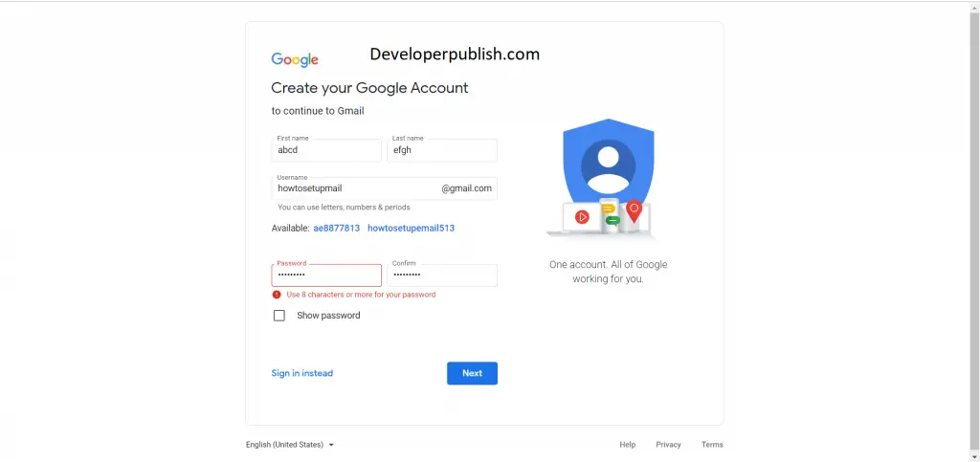
Task: Click the page vertical scrollbar
Action: pos(974,231)
